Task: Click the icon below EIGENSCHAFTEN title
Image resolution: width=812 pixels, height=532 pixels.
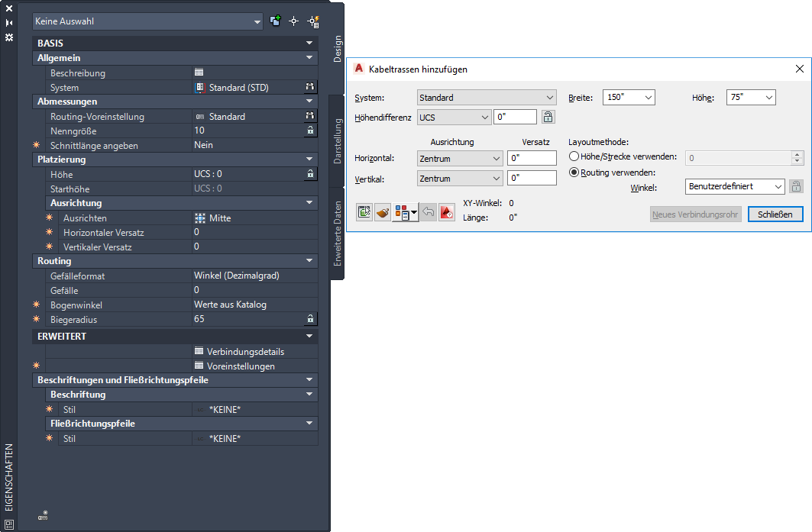Action: click(9, 524)
